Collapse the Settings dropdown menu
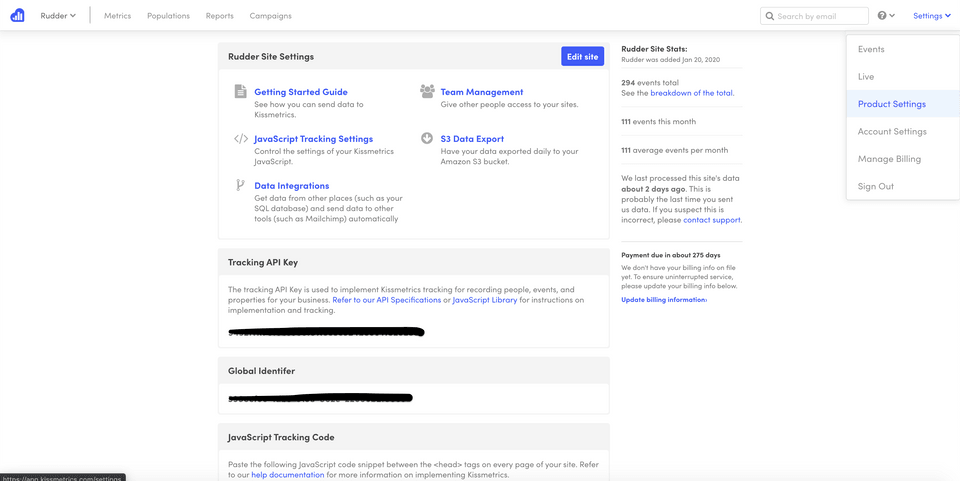Viewport: 960px width, 481px height. point(931,16)
